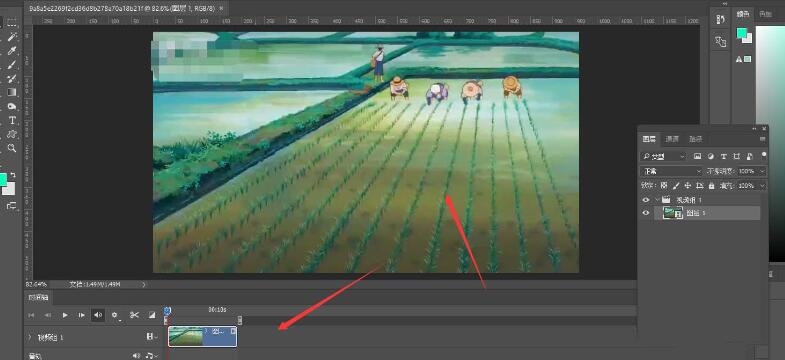Filter layers by smart object kind

tap(749, 157)
